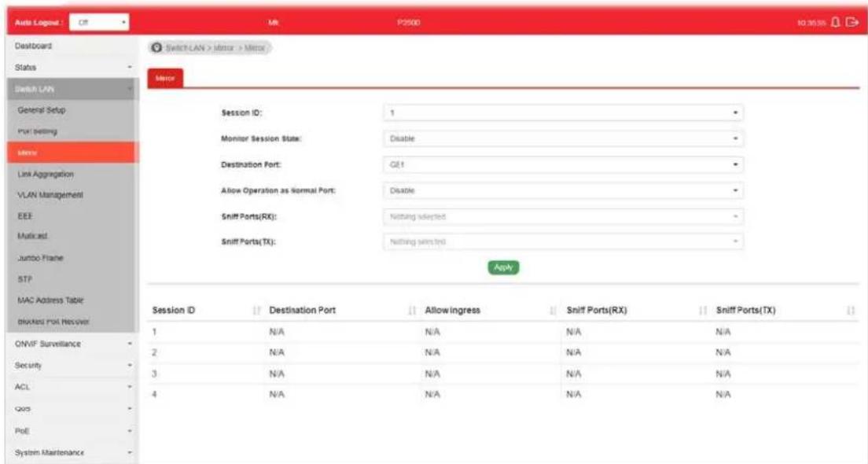868x464 pixels.
Task: Expand the ACL menu section
Action: tap(72, 387)
